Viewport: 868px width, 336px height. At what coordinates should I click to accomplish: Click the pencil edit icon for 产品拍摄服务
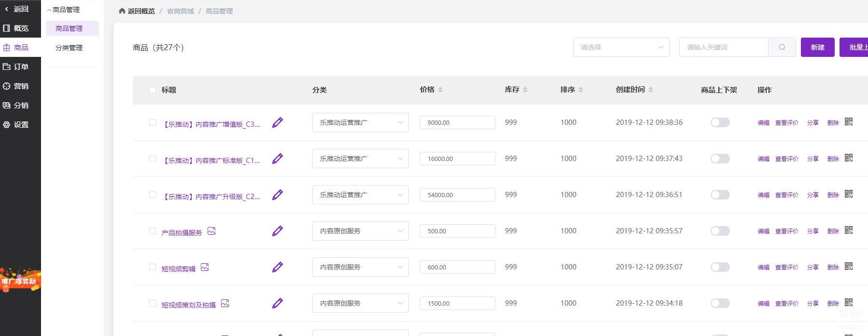point(277,231)
